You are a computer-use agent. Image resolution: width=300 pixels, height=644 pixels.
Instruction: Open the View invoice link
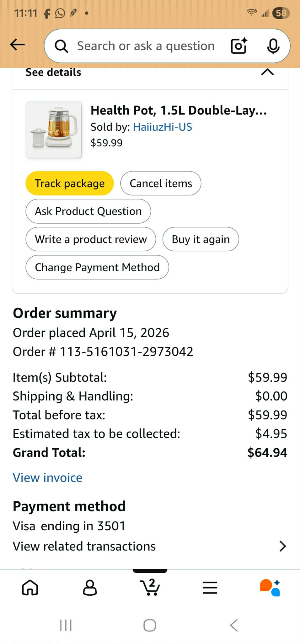47,478
